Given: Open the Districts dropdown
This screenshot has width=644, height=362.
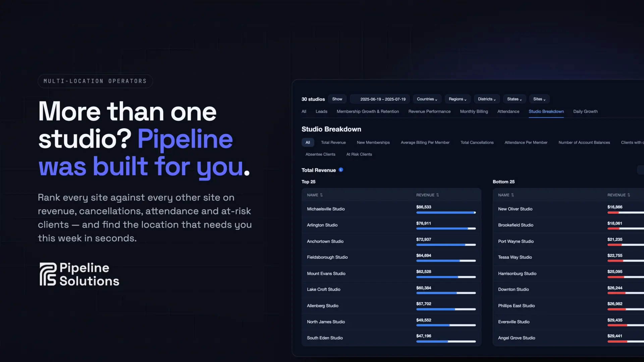Looking at the screenshot, I should coord(487,99).
